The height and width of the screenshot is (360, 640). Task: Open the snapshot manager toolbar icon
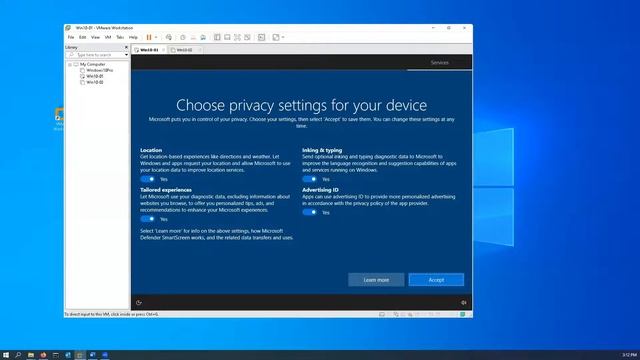[203, 37]
